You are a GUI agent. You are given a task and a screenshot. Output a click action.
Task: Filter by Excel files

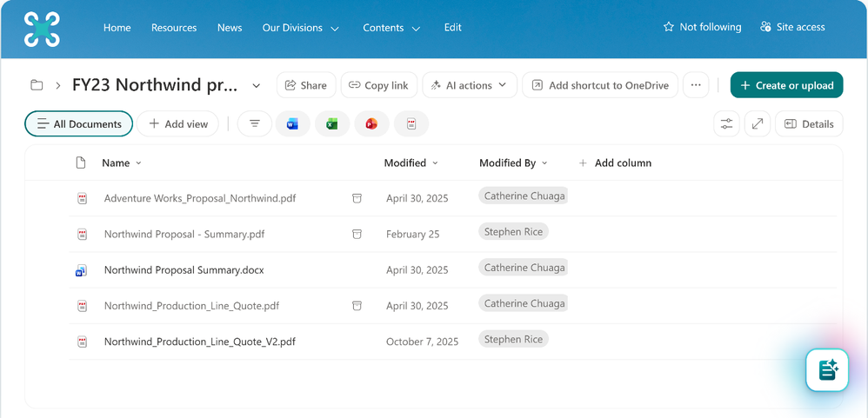pyautogui.click(x=332, y=124)
